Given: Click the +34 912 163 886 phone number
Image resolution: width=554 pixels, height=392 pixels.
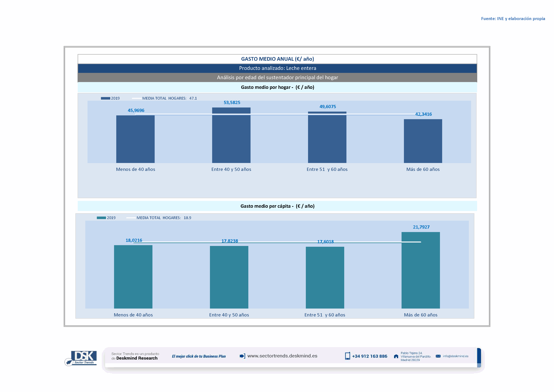Looking at the screenshot, I should [369, 356].
